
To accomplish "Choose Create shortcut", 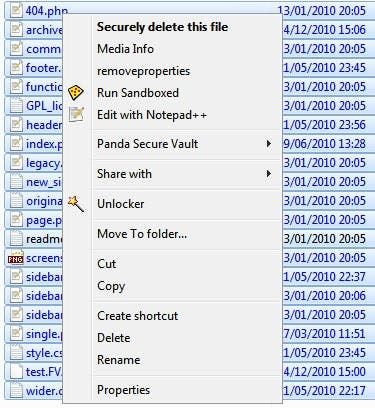I will [137, 316].
